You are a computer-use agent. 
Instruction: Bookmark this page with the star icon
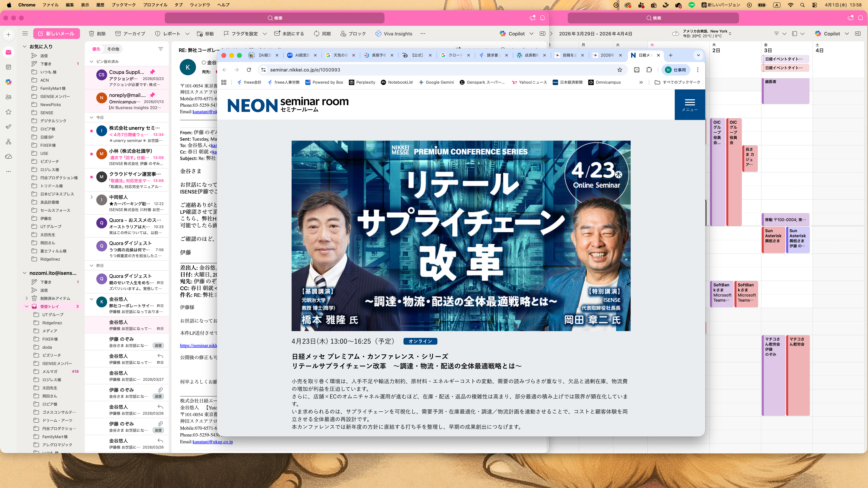[x=619, y=70]
